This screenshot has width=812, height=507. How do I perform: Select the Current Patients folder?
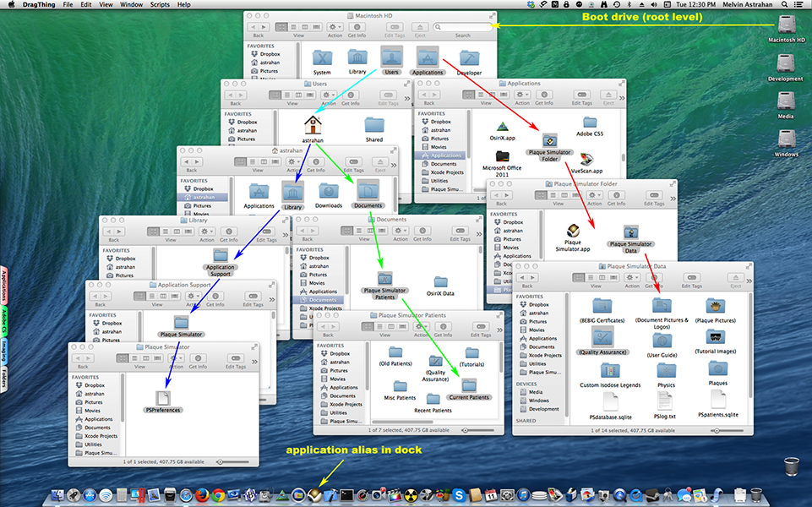(469, 386)
